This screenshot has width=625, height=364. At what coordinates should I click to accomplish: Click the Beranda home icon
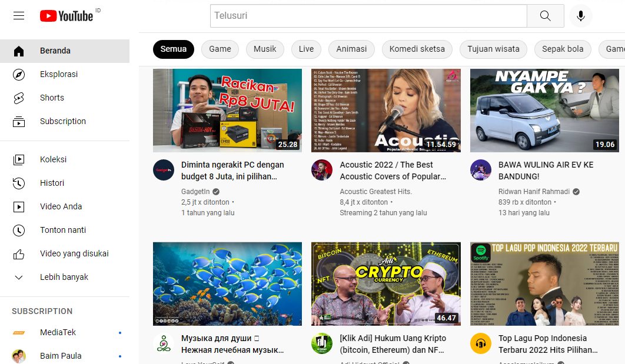coord(19,51)
